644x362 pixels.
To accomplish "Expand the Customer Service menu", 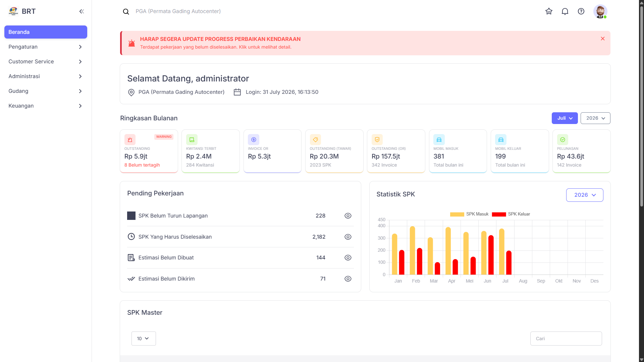I will (46, 62).
